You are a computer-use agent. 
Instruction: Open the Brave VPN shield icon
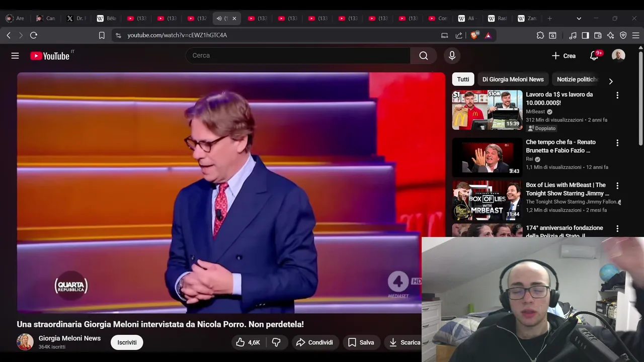coord(623,35)
